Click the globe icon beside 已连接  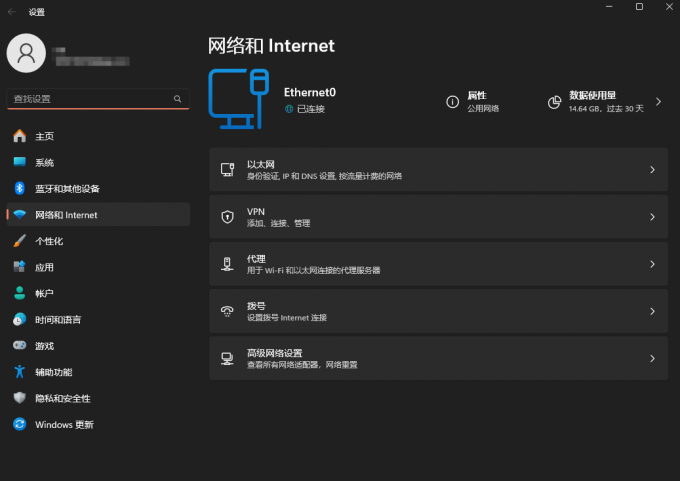pos(289,109)
